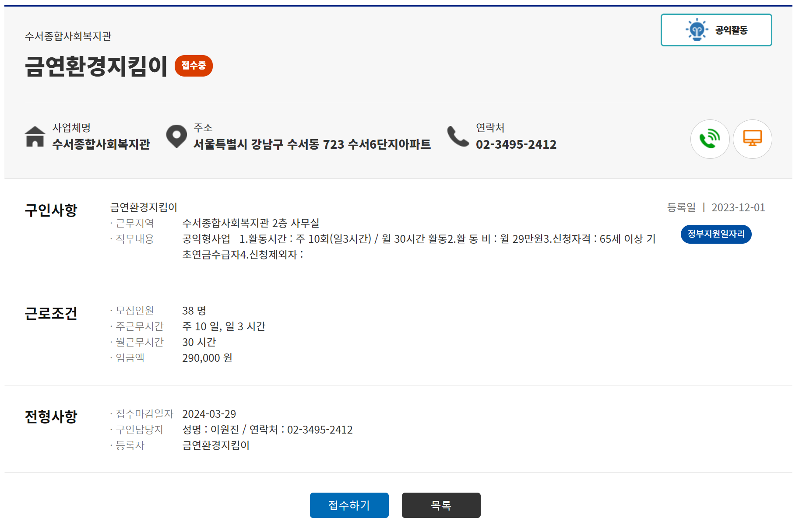806x532 pixels.
Task: Click the phone handset icon next to 연락처
Action: [x=457, y=136]
